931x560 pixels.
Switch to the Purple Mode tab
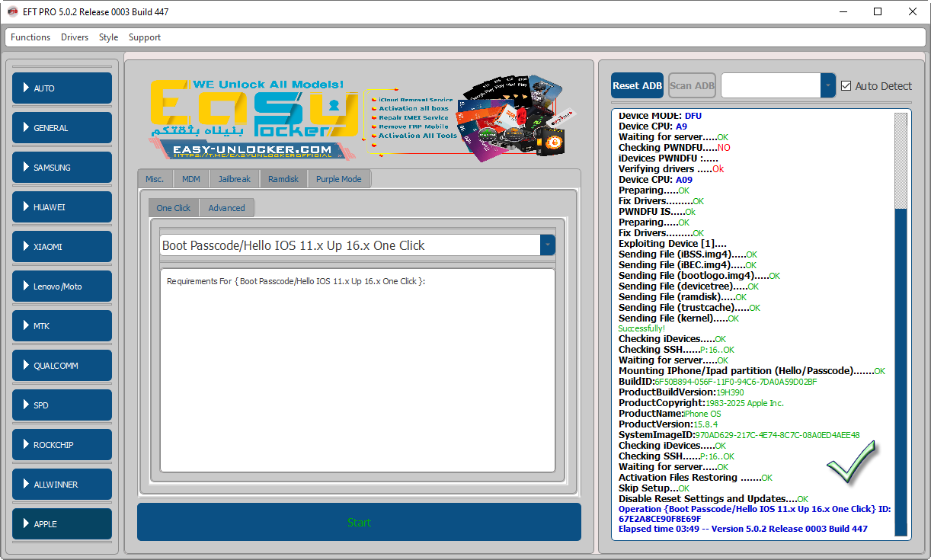pyautogui.click(x=339, y=179)
